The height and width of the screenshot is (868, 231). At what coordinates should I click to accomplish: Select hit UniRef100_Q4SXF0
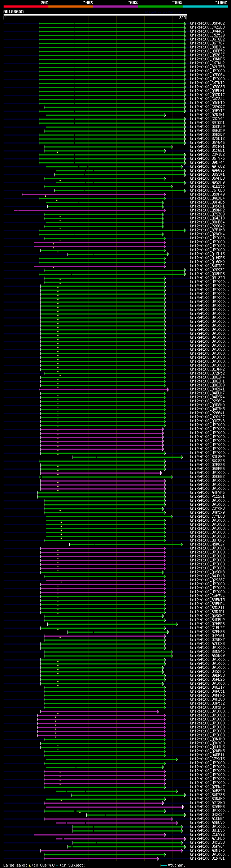(207, 671)
